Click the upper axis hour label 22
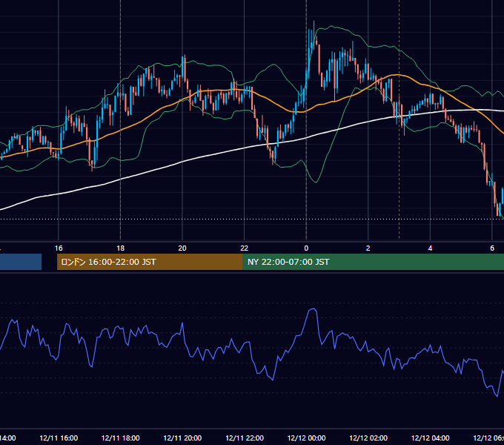Viewport: 504px width, 445px height. click(x=245, y=248)
